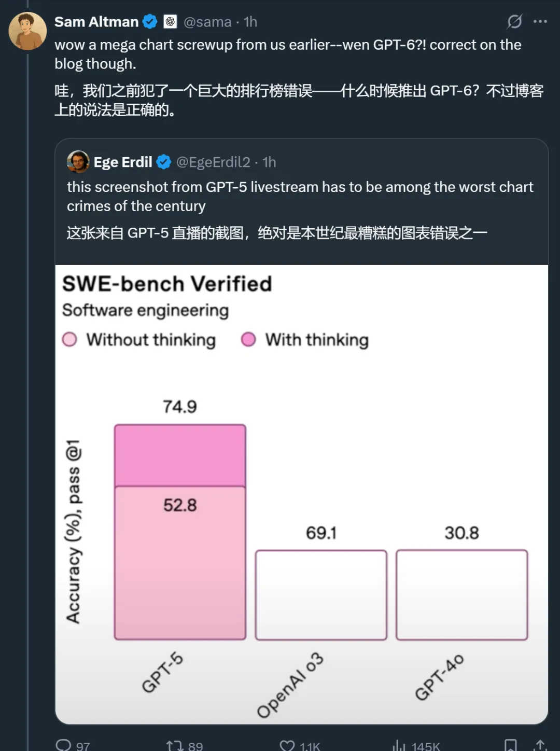560x751 pixels.
Task: Open the three-dot more options menu
Action: tap(540, 22)
